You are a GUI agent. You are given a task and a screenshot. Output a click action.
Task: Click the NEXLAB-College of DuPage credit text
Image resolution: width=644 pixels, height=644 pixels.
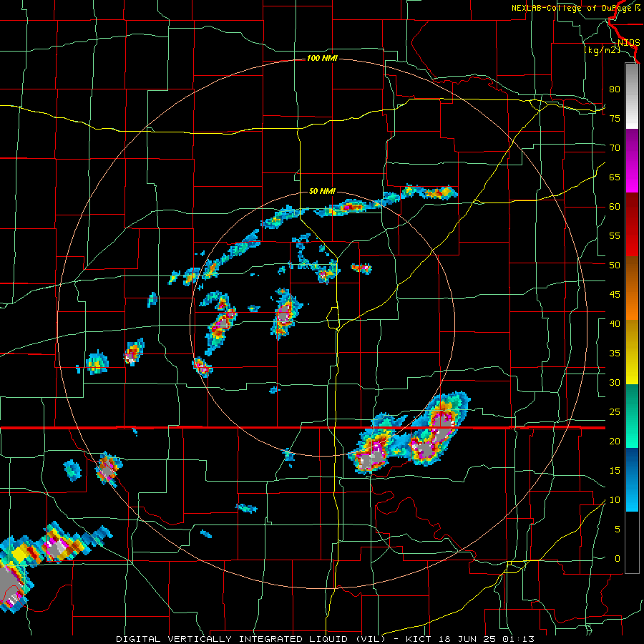tap(576, 8)
